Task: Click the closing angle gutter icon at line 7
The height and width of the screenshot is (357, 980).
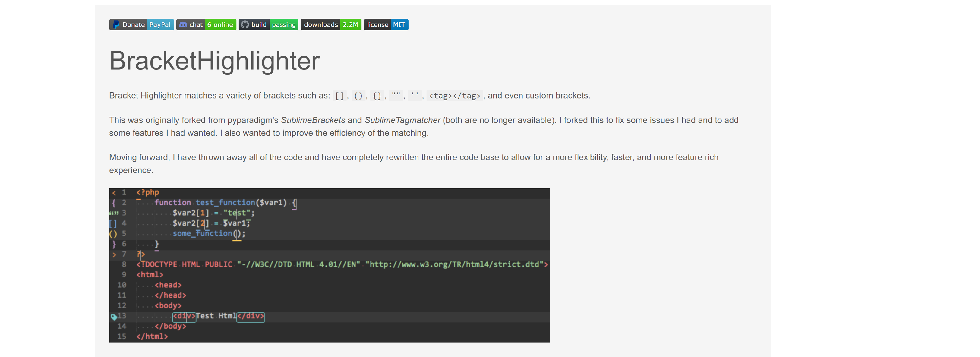Action: (x=114, y=254)
